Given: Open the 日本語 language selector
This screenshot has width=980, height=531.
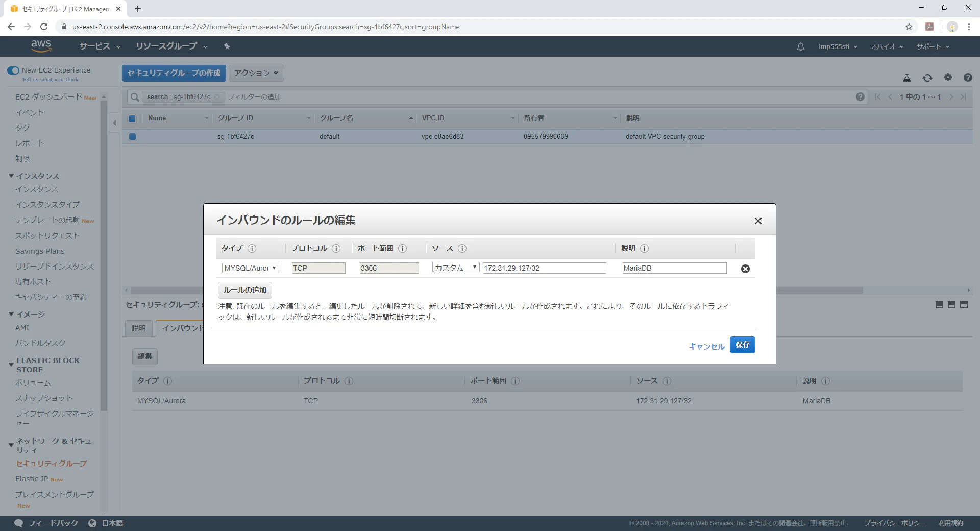Looking at the screenshot, I should (x=106, y=523).
